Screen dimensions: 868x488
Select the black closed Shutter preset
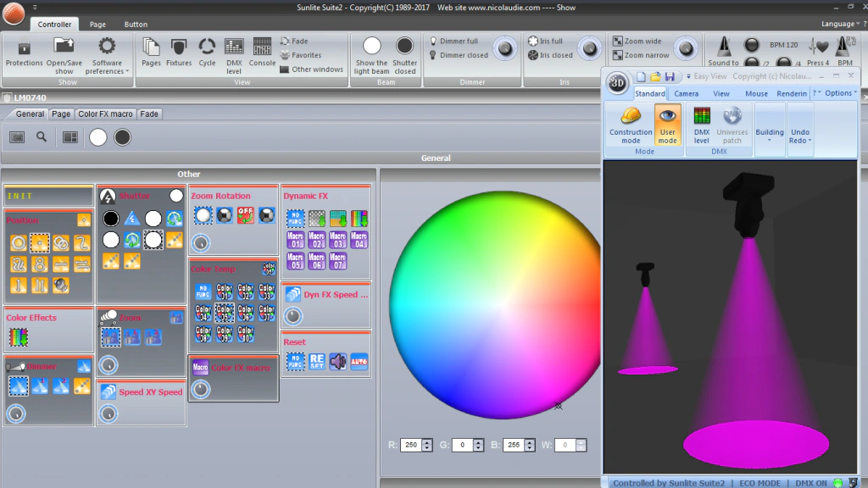point(111,219)
